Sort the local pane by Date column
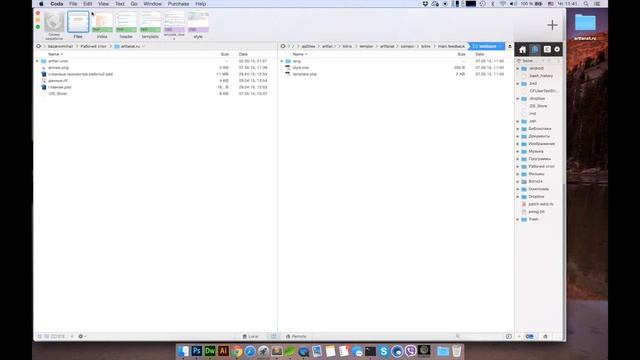 click(243, 54)
